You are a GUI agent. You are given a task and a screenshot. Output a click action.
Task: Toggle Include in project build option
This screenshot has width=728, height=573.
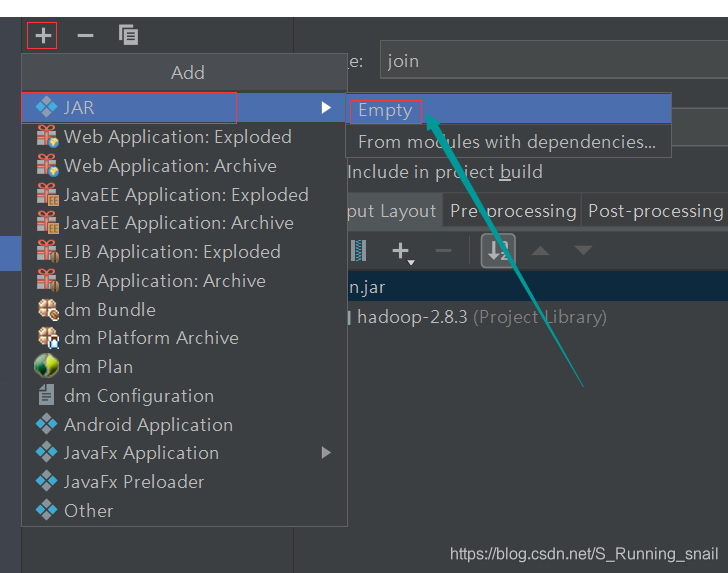pyautogui.click(x=445, y=172)
